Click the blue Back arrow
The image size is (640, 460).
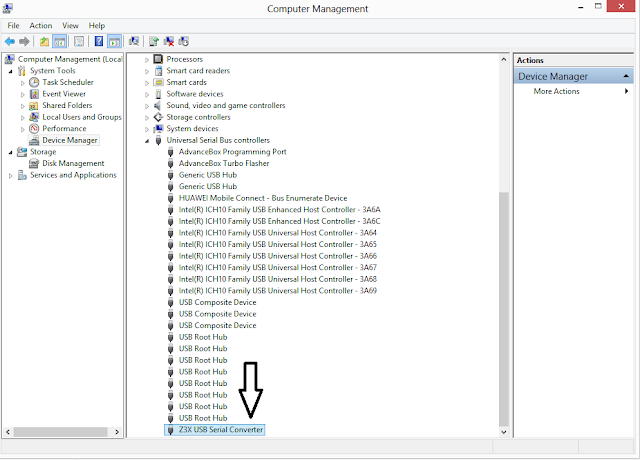tap(10, 41)
